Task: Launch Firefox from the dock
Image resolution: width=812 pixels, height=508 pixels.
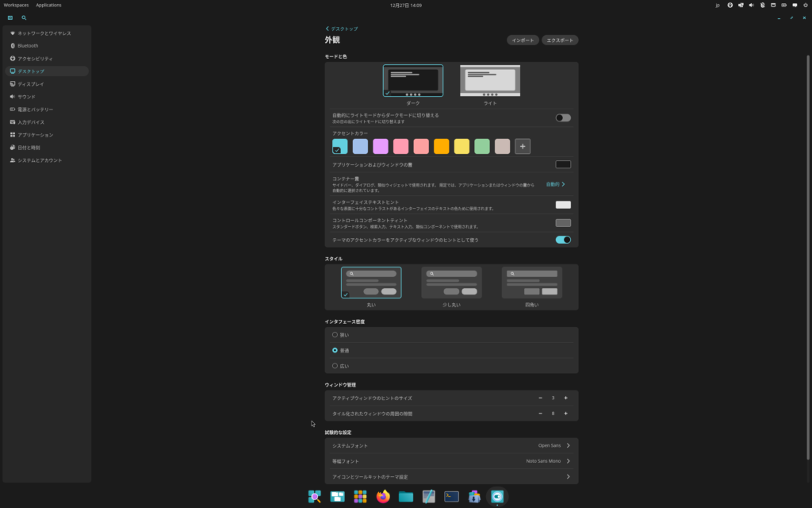Action: 383,497
